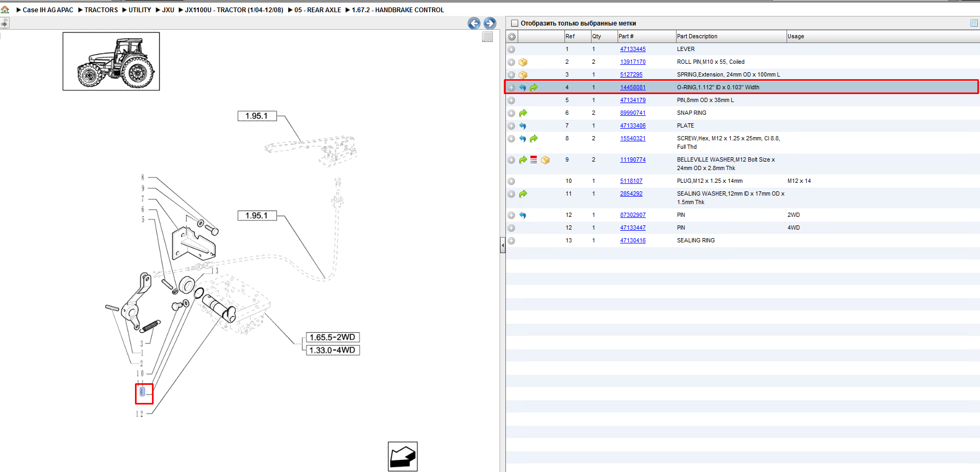Expand the PIN 4WD row plus button

coord(511,228)
